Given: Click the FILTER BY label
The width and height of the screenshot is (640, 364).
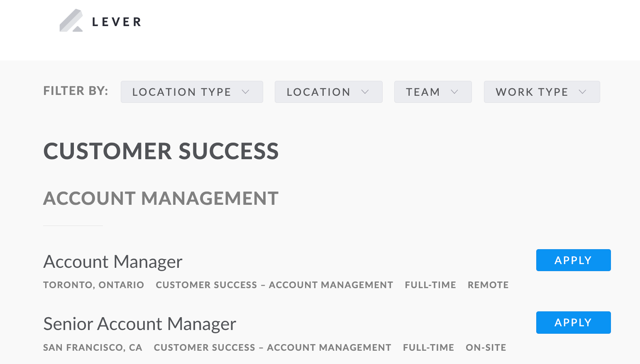Looking at the screenshot, I should (x=75, y=90).
